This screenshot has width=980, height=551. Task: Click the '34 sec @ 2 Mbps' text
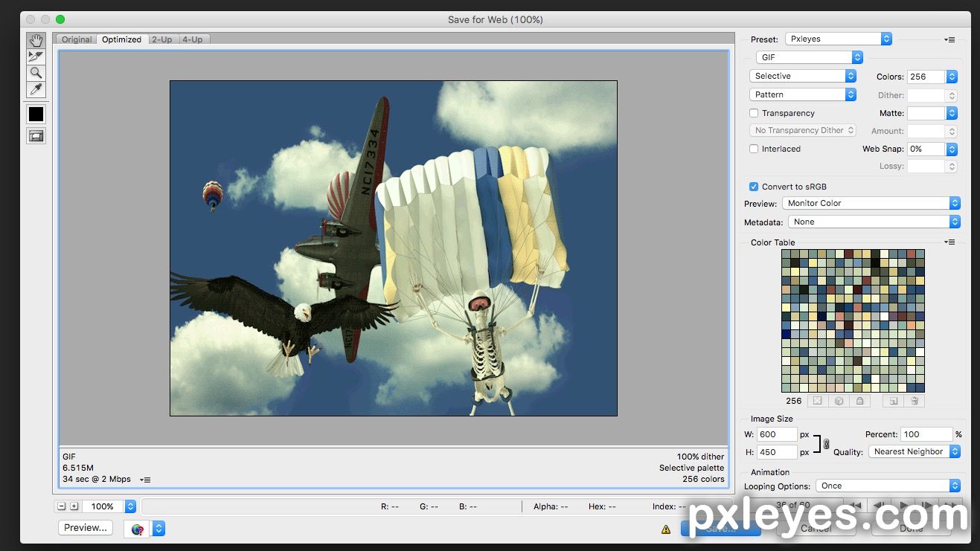(97, 479)
